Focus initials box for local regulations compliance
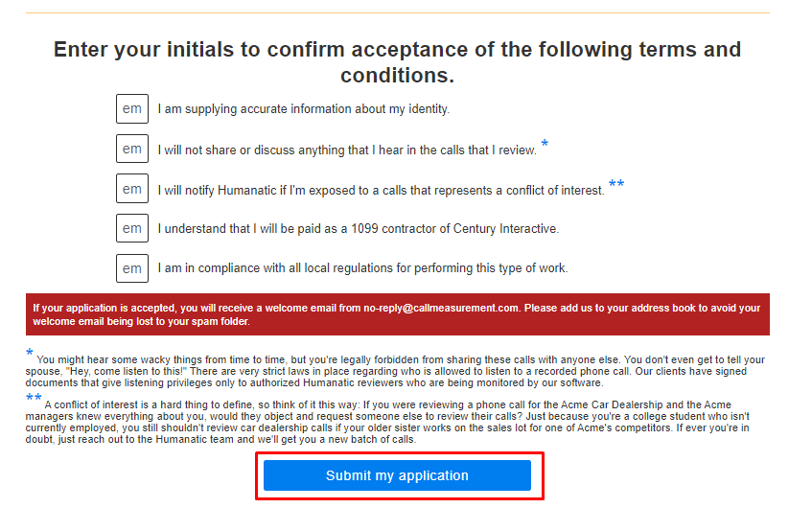The height and width of the screenshot is (508, 812). click(132, 267)
